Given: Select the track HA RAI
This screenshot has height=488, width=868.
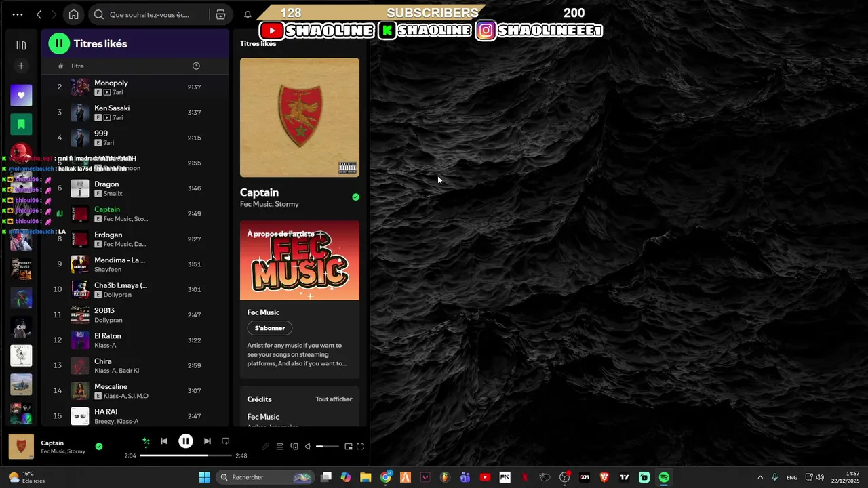Looking at the screenshot, I should coord(136,416).
